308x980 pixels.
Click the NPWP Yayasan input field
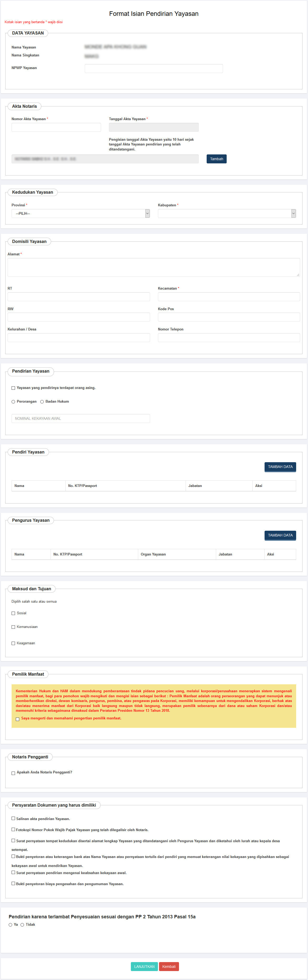pyautogui.click(x=154, y=69)
